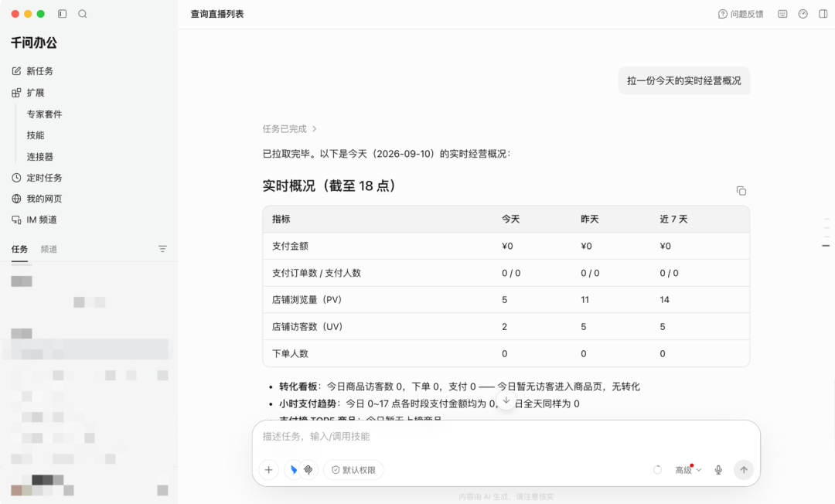
Task: Click the blue connector icon in input bar
Action: [294, 470]
